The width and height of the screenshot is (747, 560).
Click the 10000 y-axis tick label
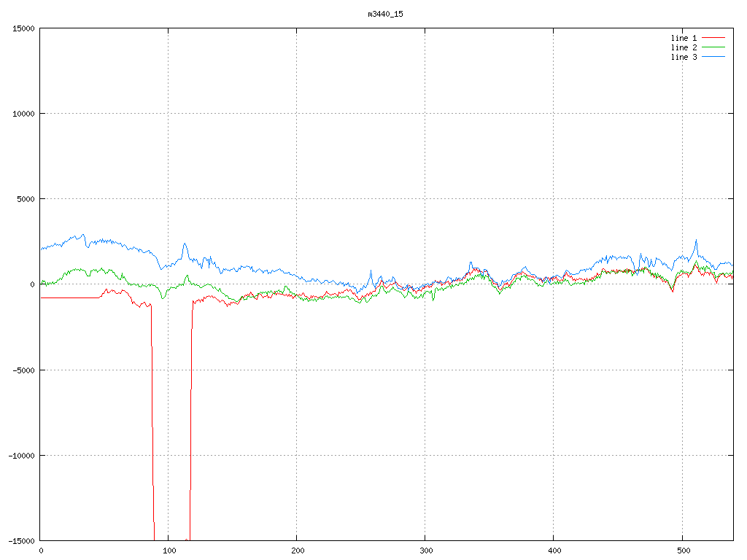(23, 114)
